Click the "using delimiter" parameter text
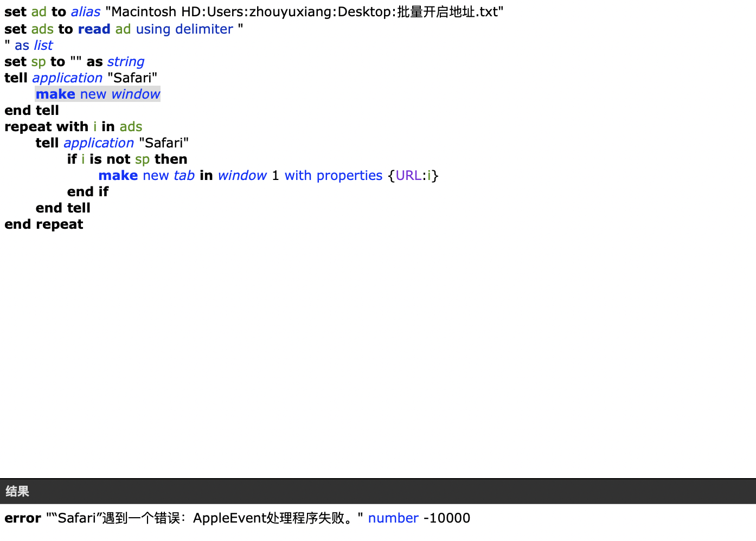Viewport: 756px width, 541px height. coord(184,29)
